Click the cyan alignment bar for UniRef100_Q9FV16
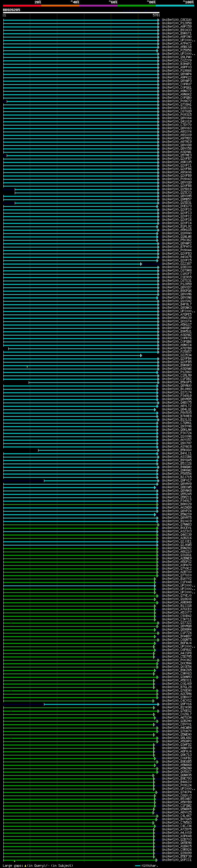Viewport: 197px width, 868px height. coord(102,704)
